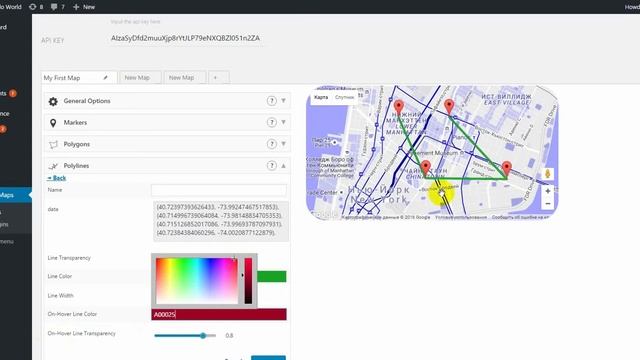Click the Markers pin icon
This screenshot has height=360, width=640.
53,123
